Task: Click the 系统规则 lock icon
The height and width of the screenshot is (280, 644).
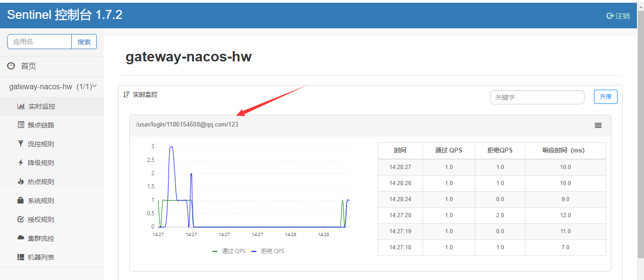Action: [x=21, y=200]
